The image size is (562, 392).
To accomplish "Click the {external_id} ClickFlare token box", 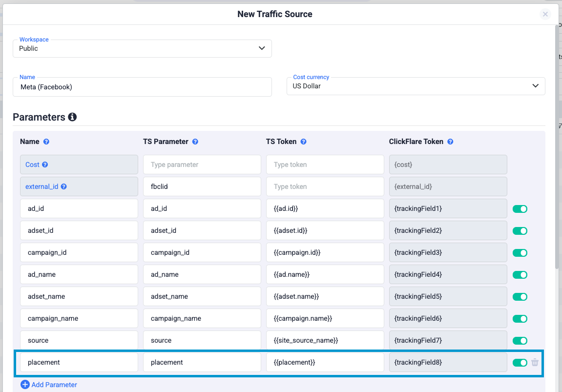I will tap(448, 186).
